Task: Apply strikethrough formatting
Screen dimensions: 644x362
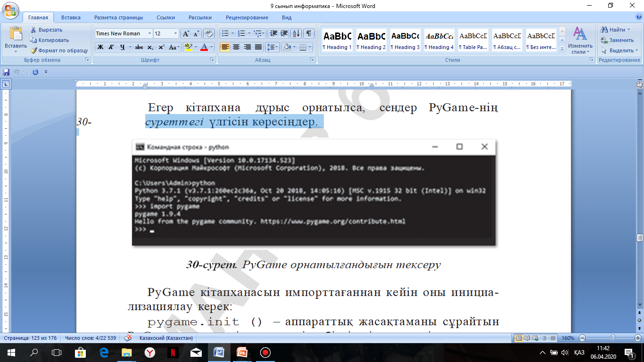Action: pyautogui.click(x=139, y=47)
